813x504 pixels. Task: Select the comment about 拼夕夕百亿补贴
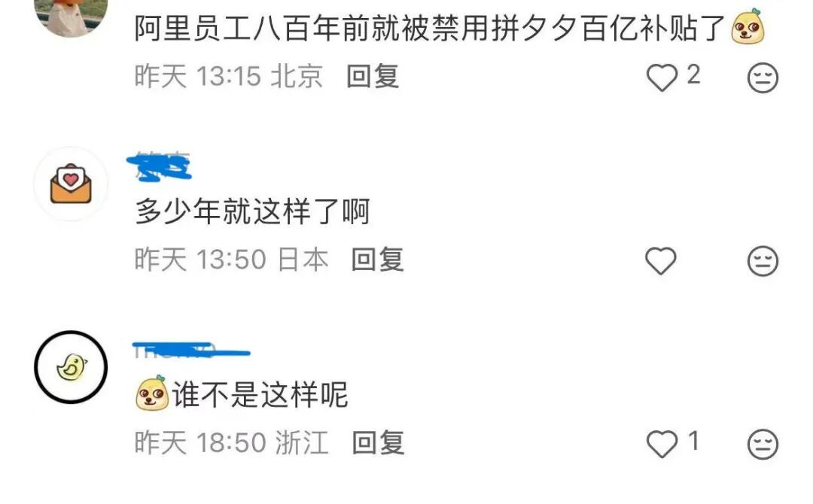click(x=449, y=27)
